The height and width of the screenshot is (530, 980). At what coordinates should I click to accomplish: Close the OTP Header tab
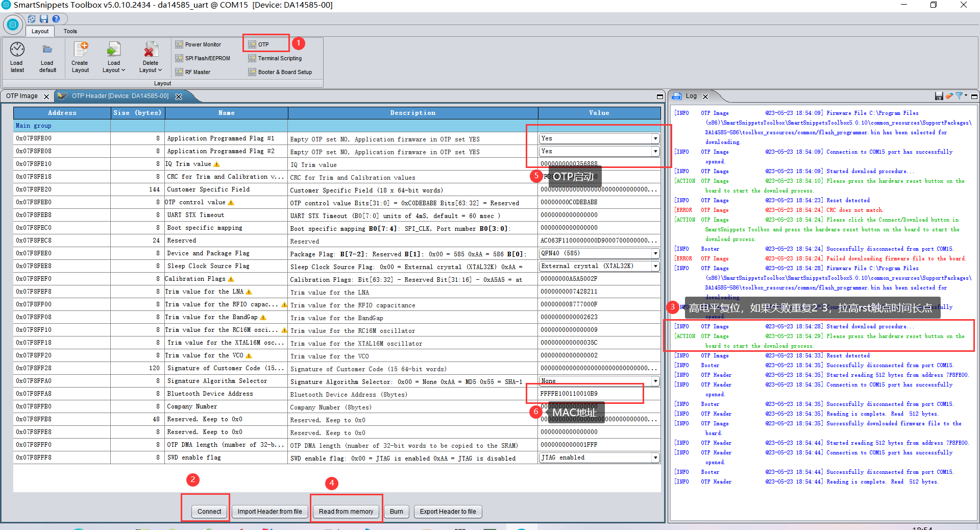179,97
